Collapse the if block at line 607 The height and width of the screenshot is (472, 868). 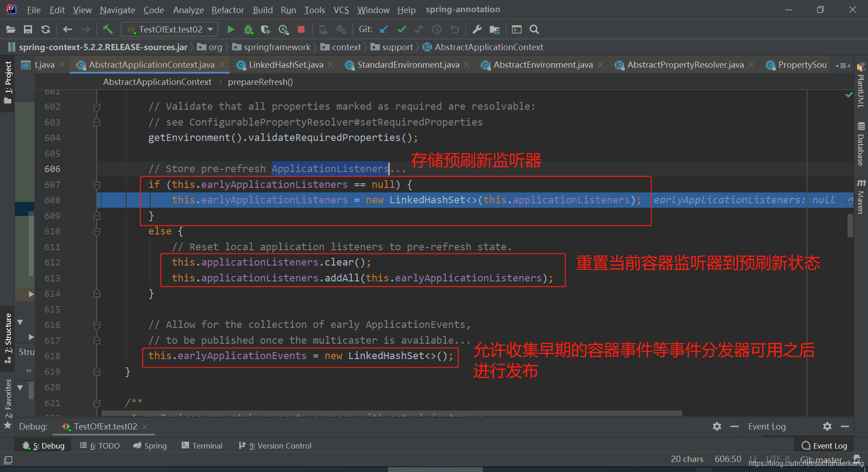click(97, 185)
